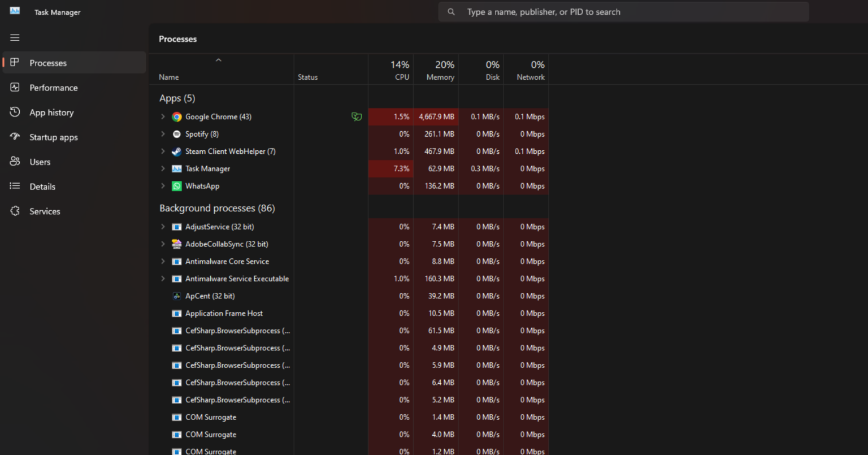Go to Startup apps page
868x455 pixels.
pos(74,137)
